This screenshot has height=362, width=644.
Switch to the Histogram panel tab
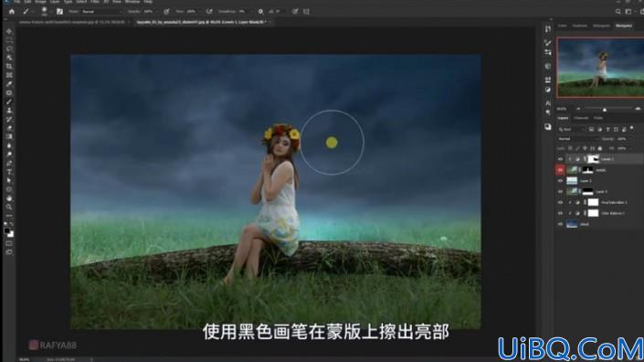pyautogui.click(x=601, y=26)
